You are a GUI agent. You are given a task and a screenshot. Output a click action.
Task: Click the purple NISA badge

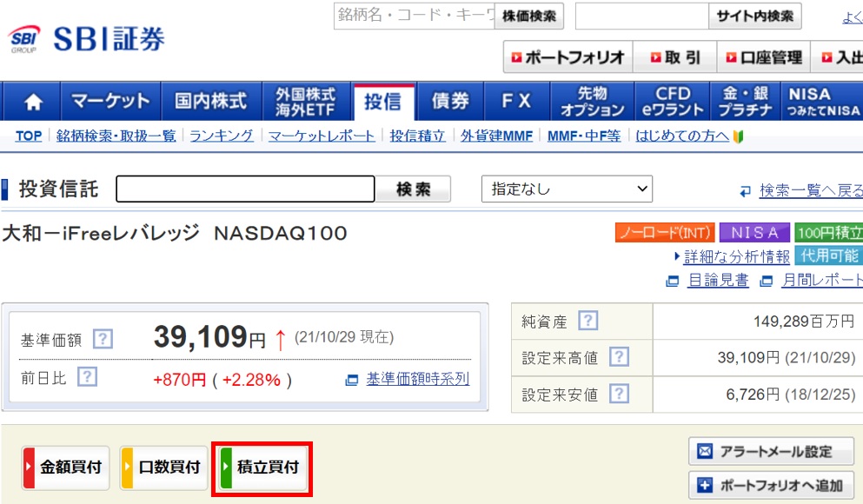[754, 233]
